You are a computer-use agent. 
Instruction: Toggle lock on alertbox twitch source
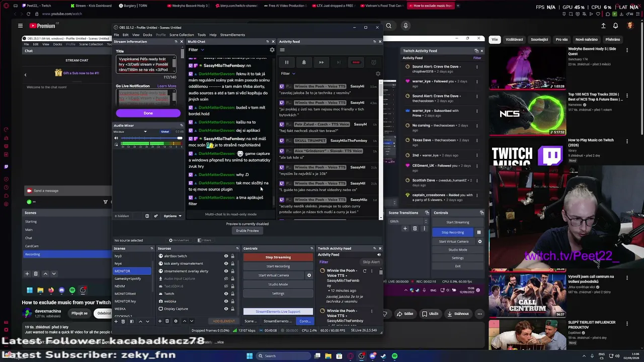[x=232, y=256]
